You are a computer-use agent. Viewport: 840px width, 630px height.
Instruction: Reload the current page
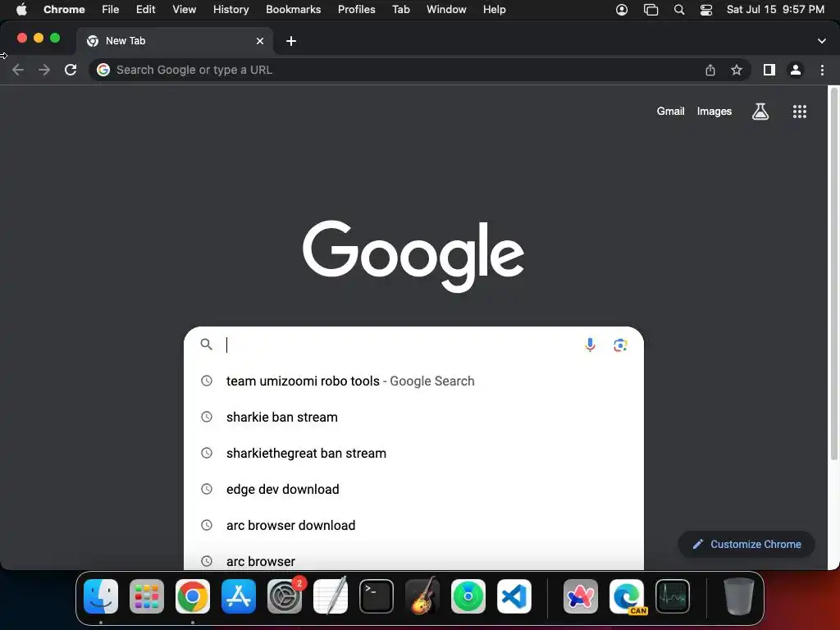[71, 70]
